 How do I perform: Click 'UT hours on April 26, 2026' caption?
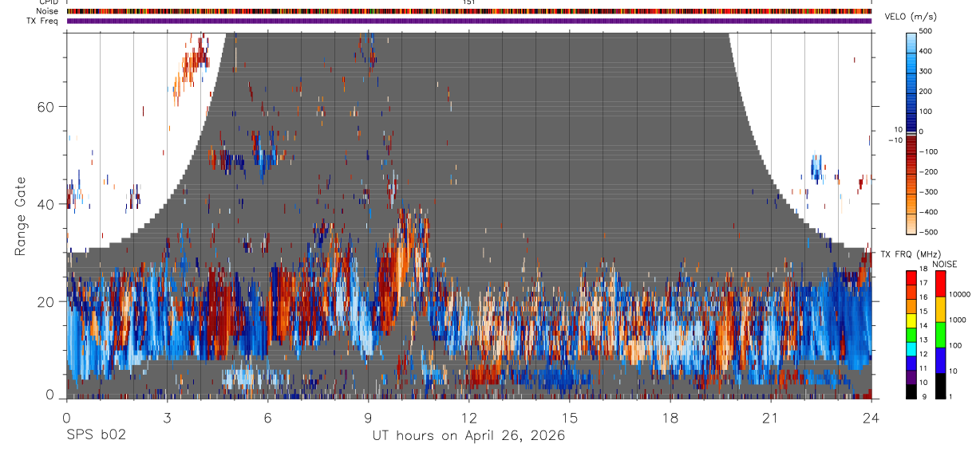[x=468, y=436]
